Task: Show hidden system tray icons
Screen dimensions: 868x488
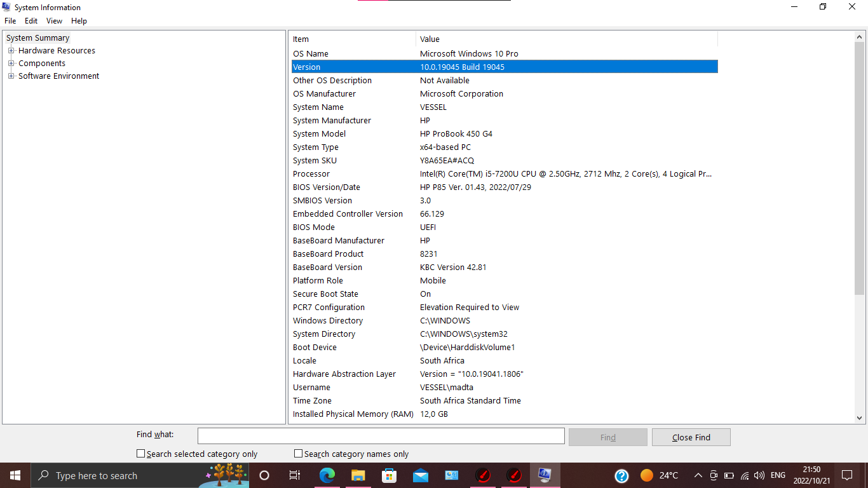Action: pos(698,475)
